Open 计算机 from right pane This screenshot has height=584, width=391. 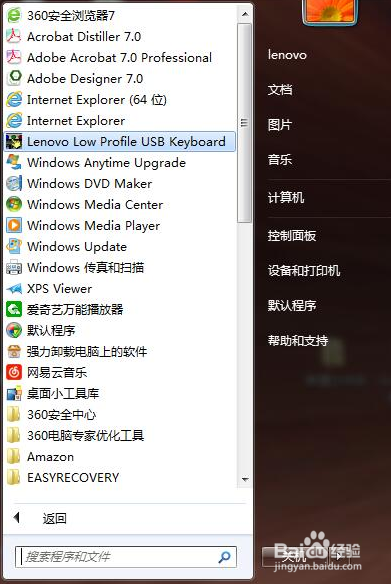(x=286, y=197)
